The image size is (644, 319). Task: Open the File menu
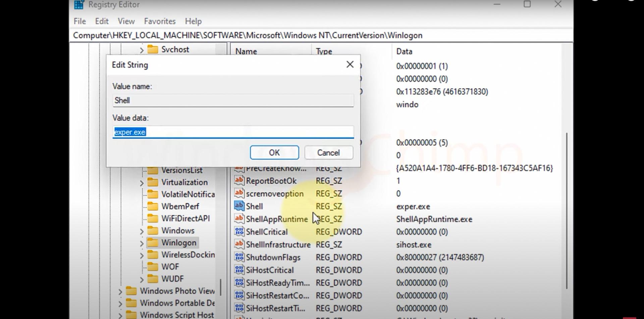(x=79, y=21)
